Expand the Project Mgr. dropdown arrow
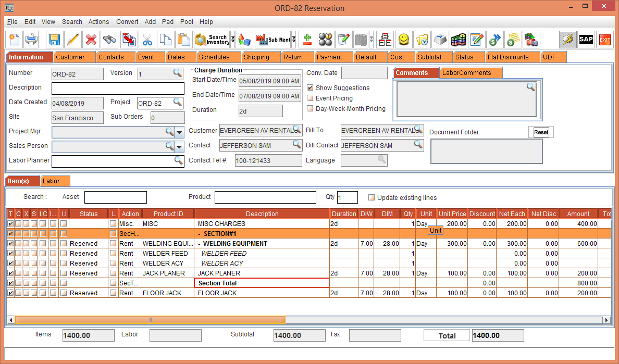This screenshot has width=619, height=364. (179, 132)
